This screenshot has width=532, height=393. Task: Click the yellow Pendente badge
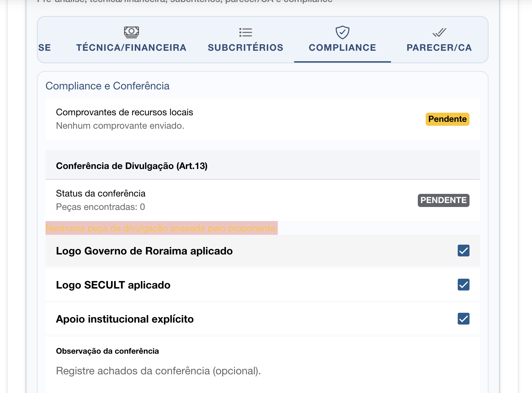coord(447,119)
